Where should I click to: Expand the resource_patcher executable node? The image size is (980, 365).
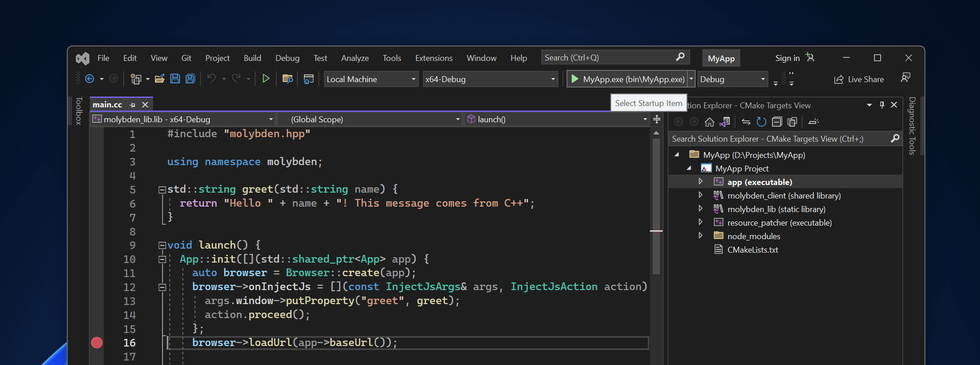(x=701, y=222)
